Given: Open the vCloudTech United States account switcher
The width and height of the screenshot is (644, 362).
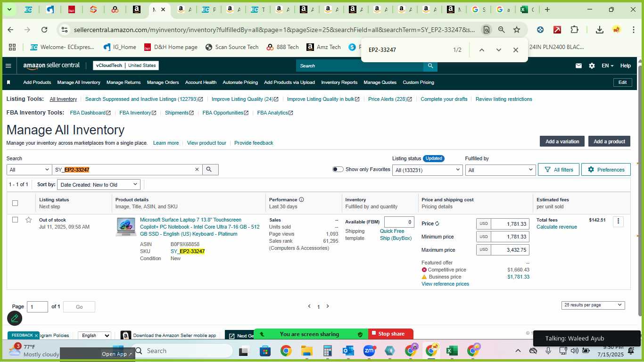Looking at the screenshot, I should coord(126,66).
